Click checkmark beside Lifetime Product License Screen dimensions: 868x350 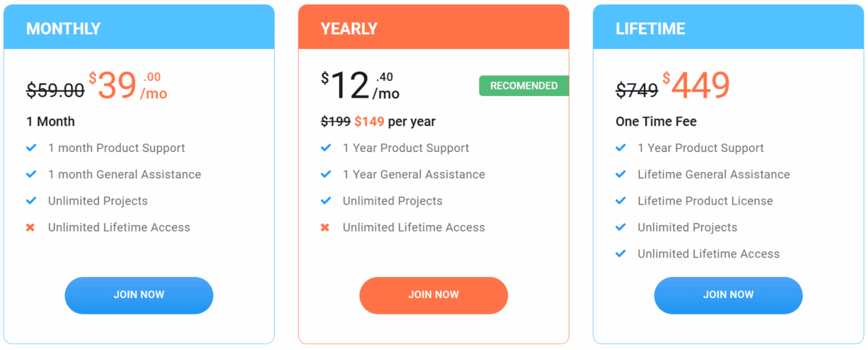coord(621,200)
